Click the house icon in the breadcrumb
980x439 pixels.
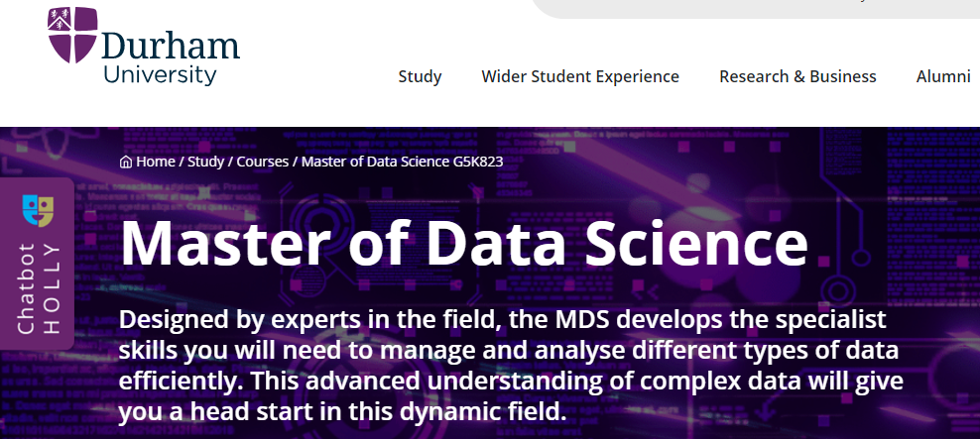(126, 162)
